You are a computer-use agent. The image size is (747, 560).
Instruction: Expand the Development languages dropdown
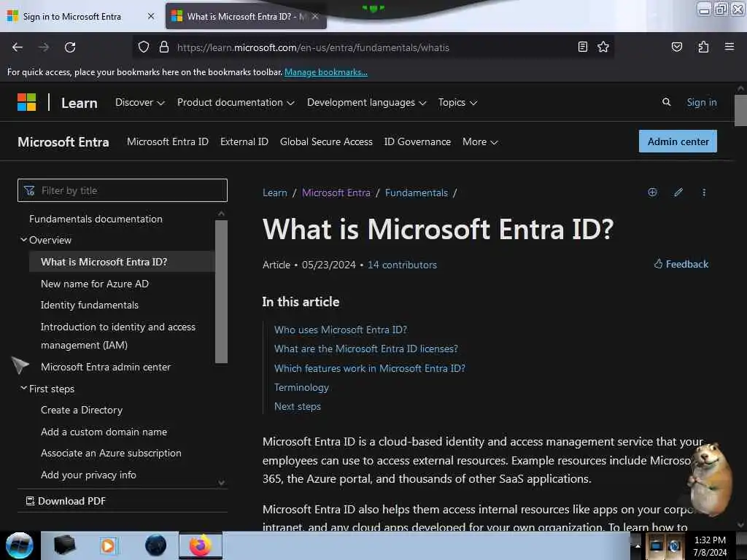366,102
